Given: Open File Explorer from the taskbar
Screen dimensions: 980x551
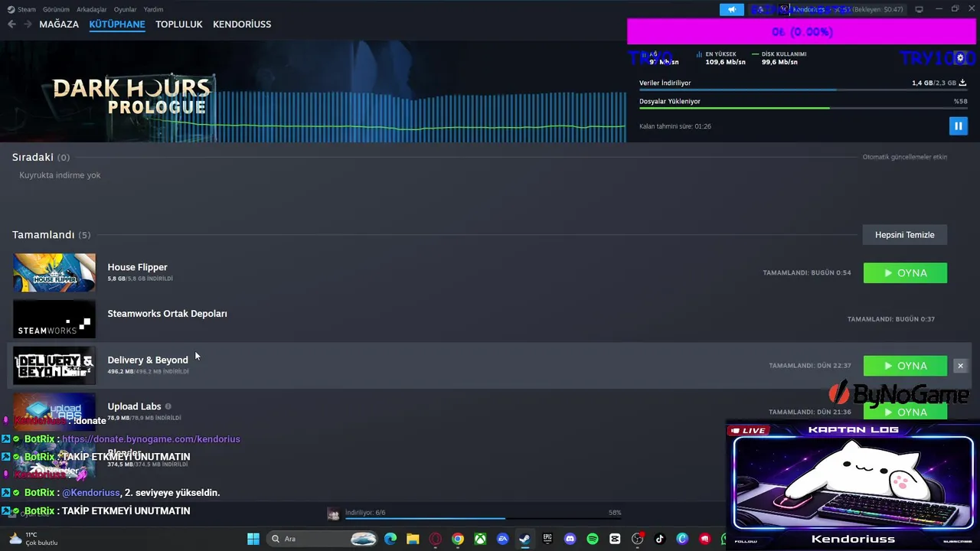Looking at the screenshot, I should click(x=413, y=539).
